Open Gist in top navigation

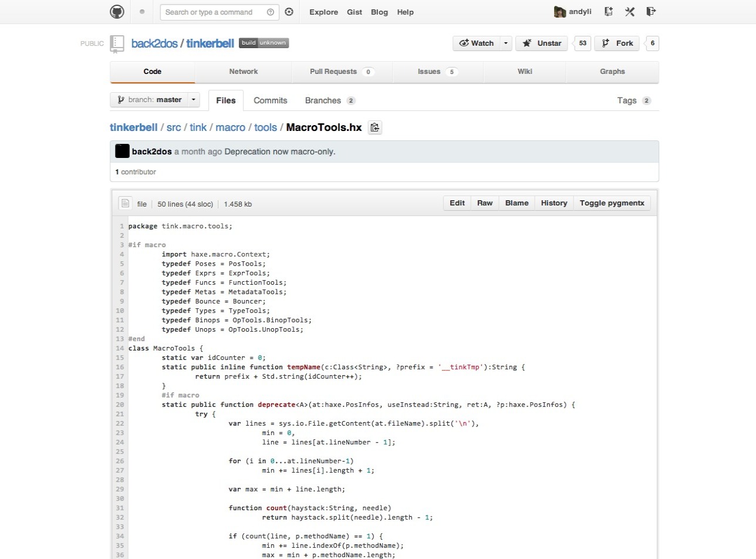355,12
